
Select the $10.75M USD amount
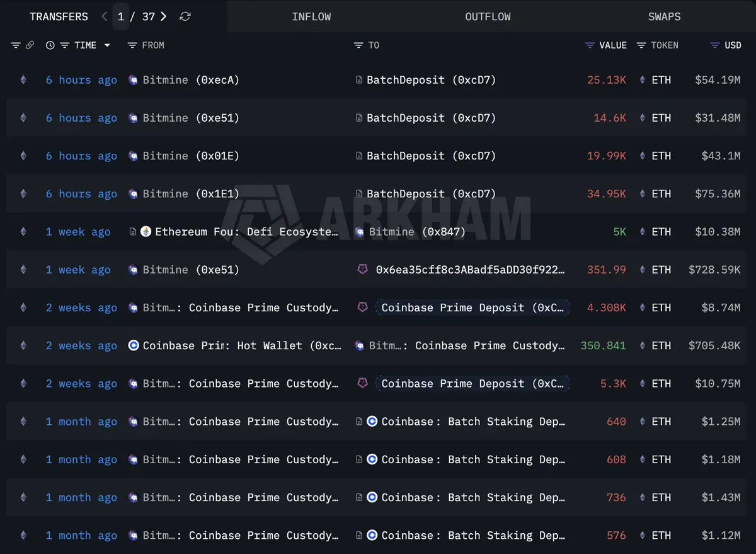coord(718,384)
